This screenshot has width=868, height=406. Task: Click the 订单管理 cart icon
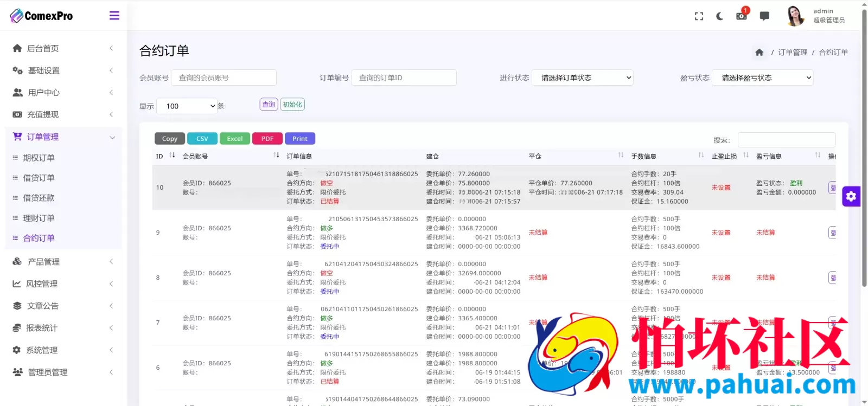click(17, 137)
